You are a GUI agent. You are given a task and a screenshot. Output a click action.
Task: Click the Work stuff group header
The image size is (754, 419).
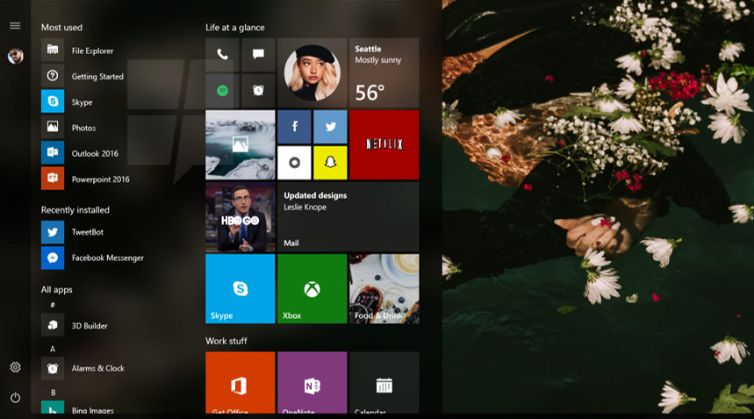(226, 341)
